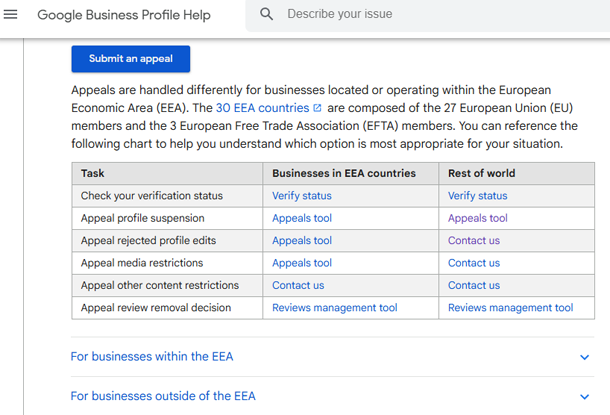The height and width of the screenshot is (415, 610).
Task: Click the search magnifier icon
Action: click(266, 14)
